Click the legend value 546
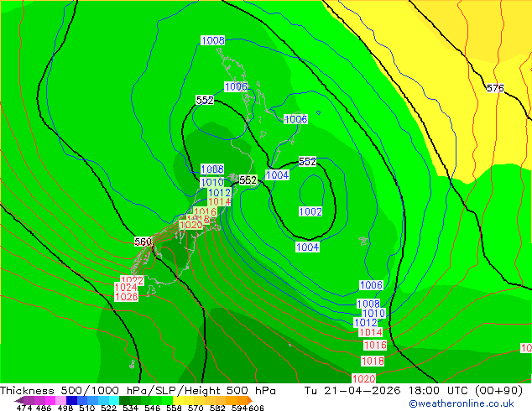 click(153, 408)
